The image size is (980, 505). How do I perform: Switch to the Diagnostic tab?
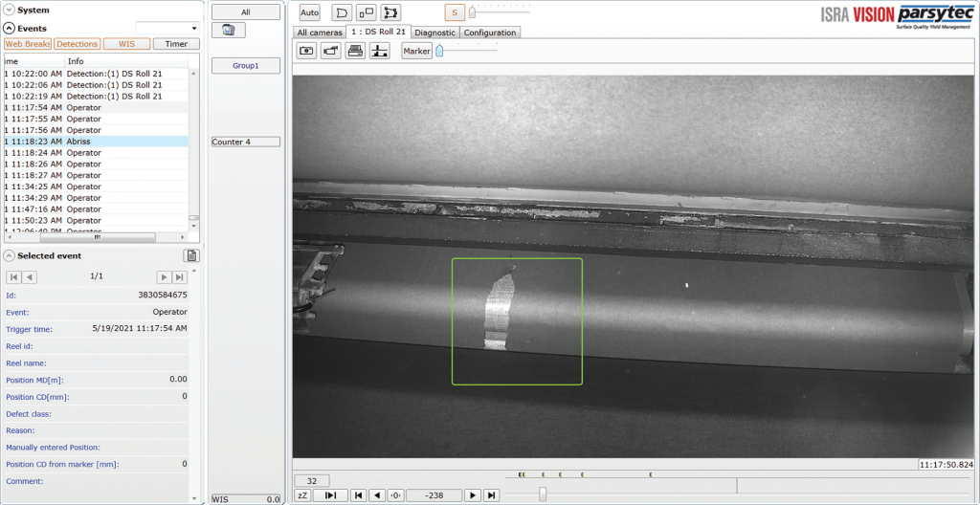[435, 33]
